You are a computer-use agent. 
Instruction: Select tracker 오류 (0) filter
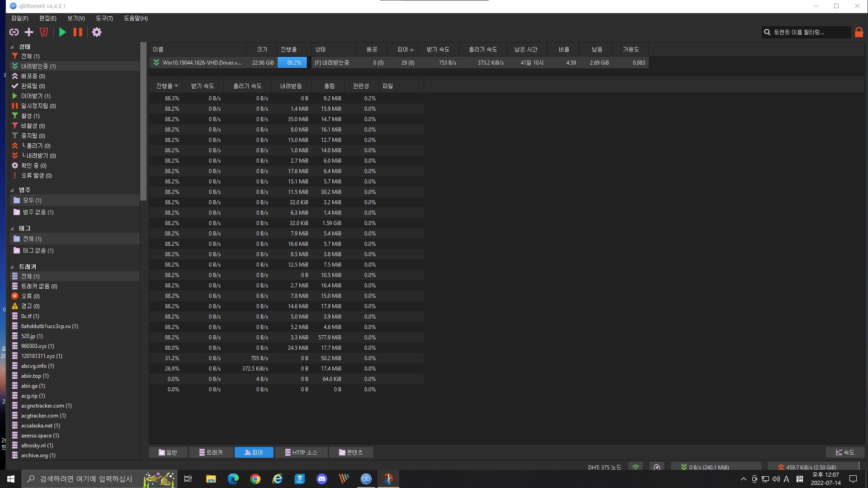75,296
